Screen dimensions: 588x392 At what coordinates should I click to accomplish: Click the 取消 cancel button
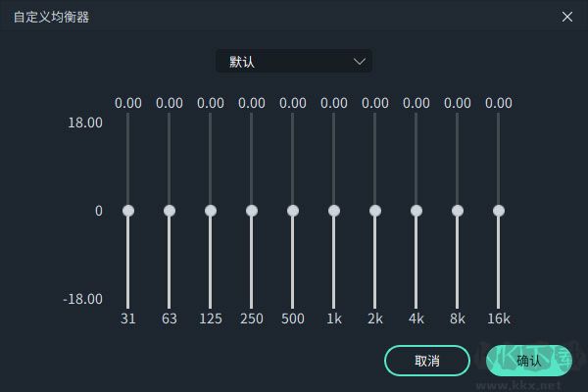pos(427,361)
